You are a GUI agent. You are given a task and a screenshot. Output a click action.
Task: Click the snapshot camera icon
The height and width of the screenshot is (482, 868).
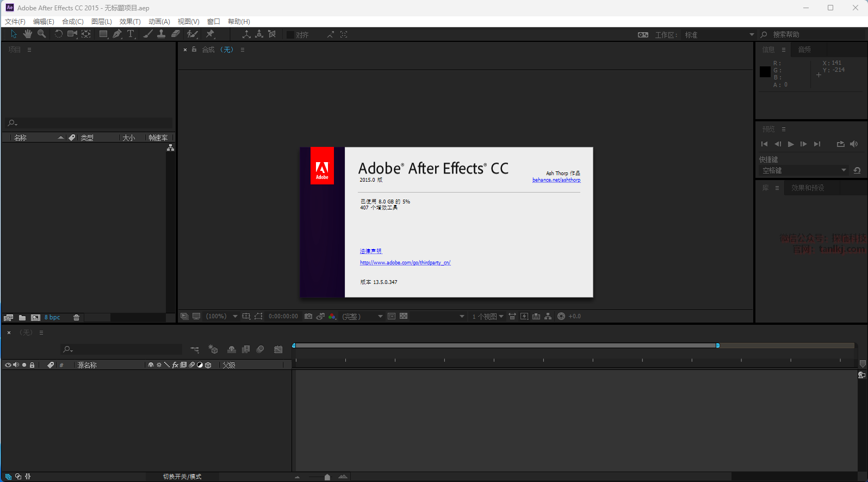pyautogui.click(x=308, y=317)
